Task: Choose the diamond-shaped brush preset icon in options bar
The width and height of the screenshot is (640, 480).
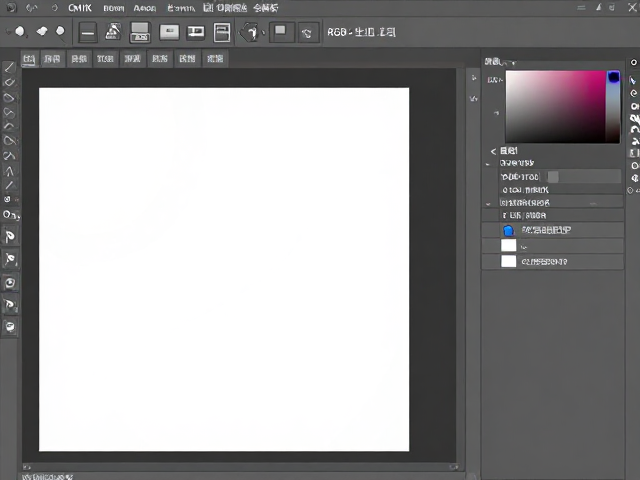Action: tap(42, 31)
